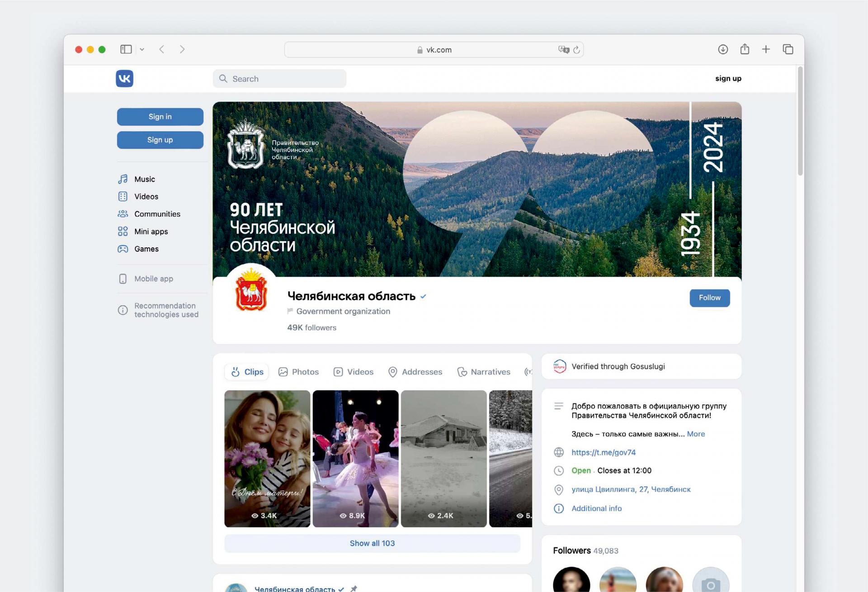Open the Safari downloads icon
The image size is (868, 592).
[x=723, y=49]
